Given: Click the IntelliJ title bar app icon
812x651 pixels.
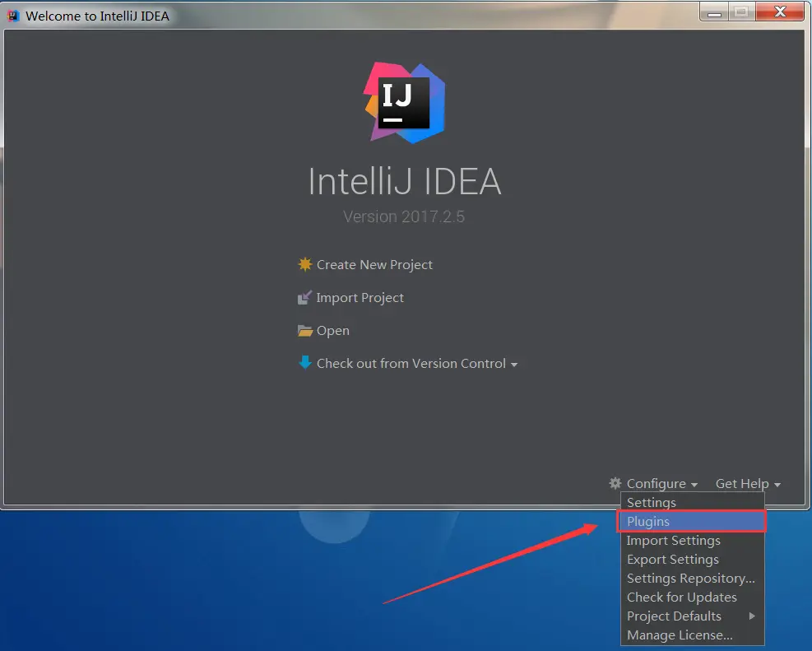Looking at the screenshot, I should (x=13, y=16).
